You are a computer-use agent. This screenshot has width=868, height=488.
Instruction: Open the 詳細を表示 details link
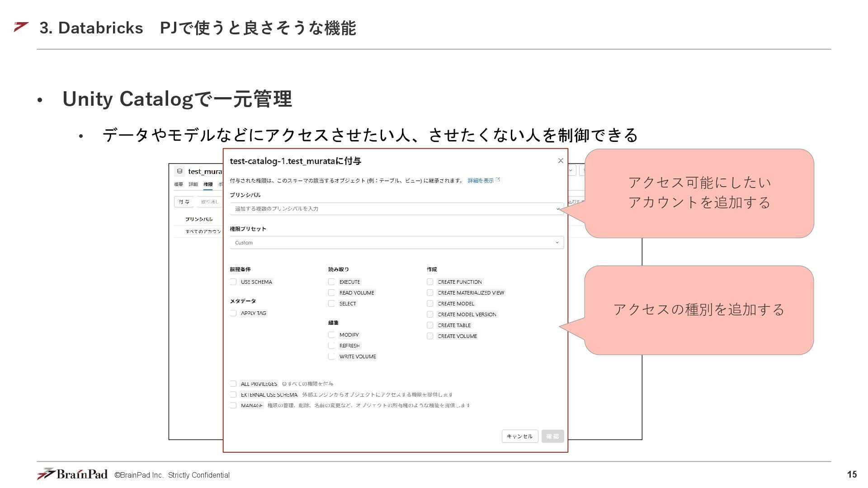tap(480, 180)
